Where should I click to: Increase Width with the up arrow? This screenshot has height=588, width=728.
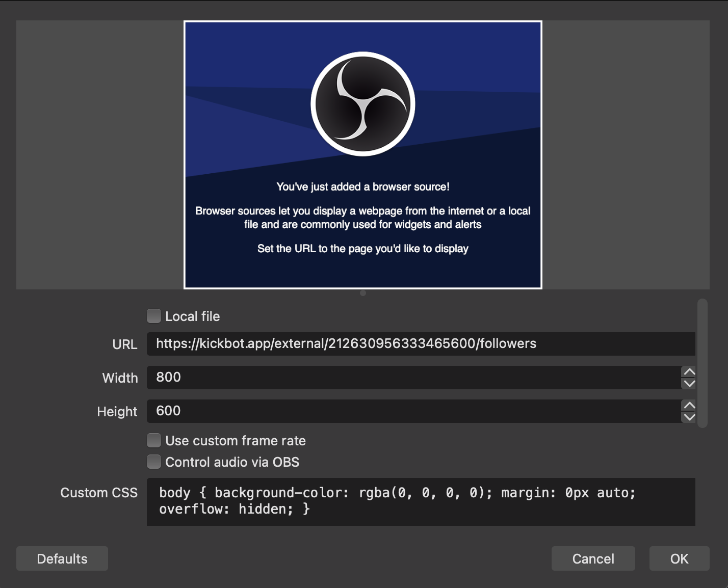(689, 372)
